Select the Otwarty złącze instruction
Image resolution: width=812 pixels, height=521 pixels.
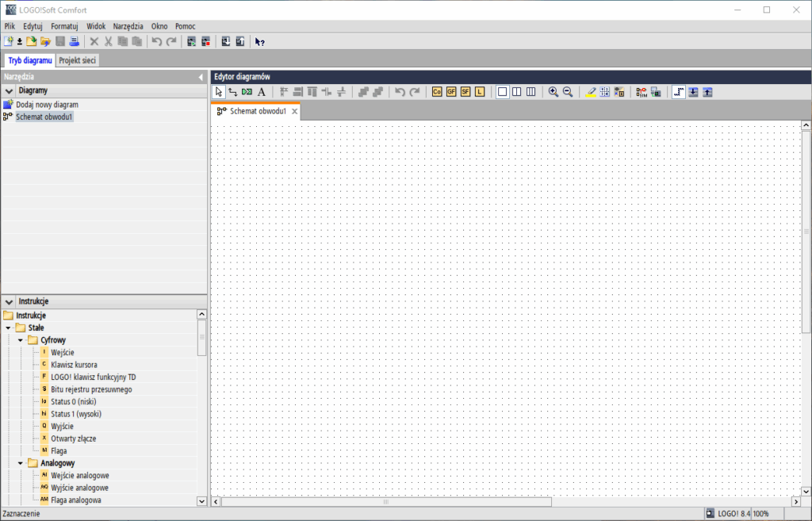tap(74, 439)
